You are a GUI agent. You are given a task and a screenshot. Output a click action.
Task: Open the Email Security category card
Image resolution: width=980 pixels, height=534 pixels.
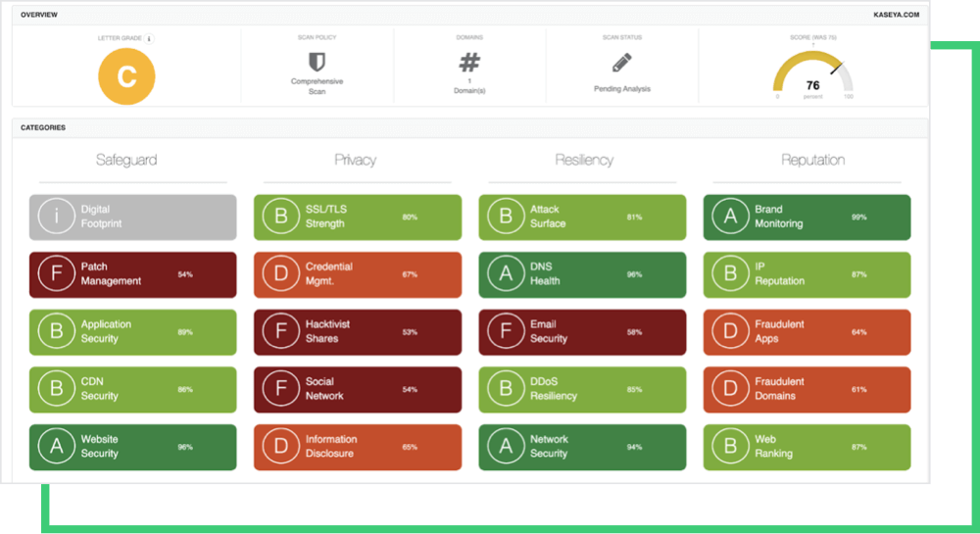[x=582, y=332]
